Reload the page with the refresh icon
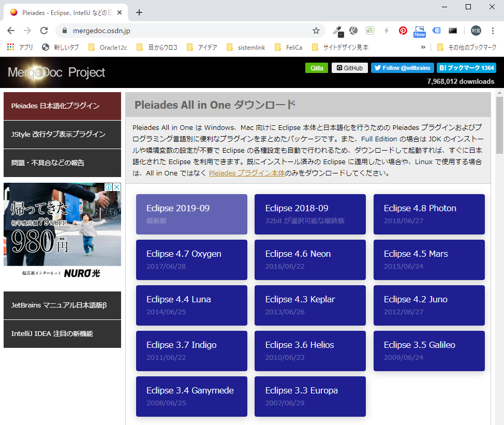This screenshot has width=504, height=425. tap(44, 31)
